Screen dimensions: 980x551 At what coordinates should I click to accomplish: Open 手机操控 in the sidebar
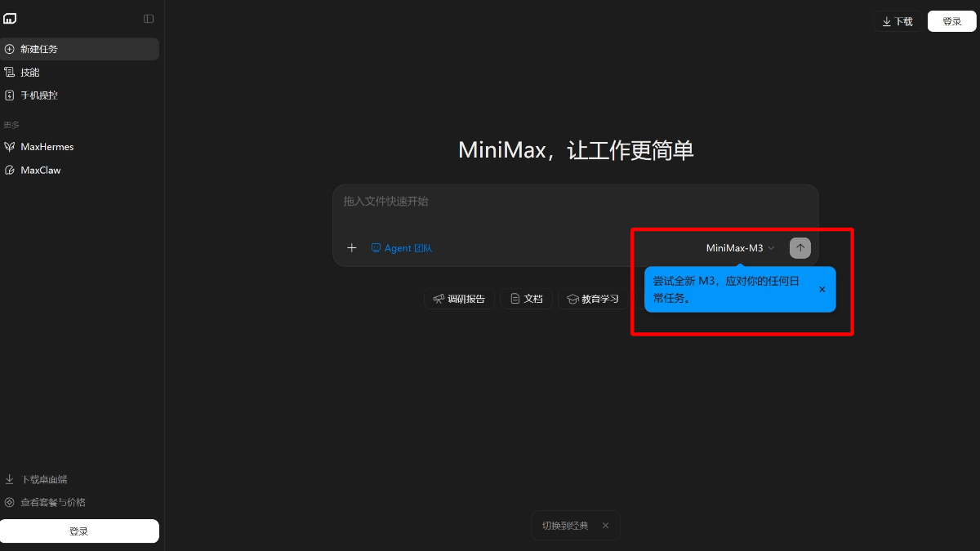pos(79,96)
